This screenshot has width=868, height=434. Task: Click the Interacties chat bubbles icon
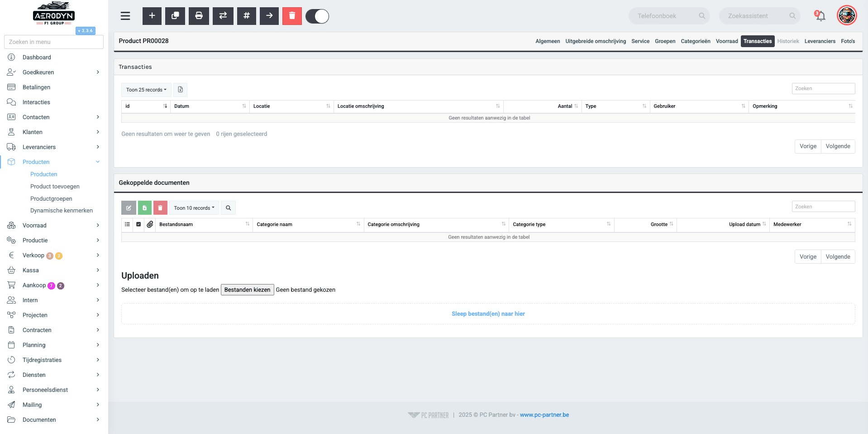tap(11, 102)
